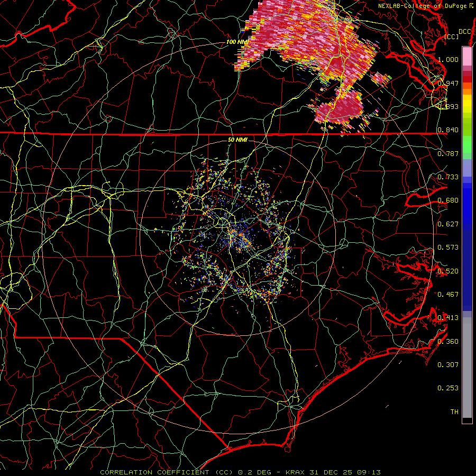Click the 0.893 scale value
Image resolution: width=476 pixels, height=476 pixels.
pyautogui.click(x=448, y=106)
